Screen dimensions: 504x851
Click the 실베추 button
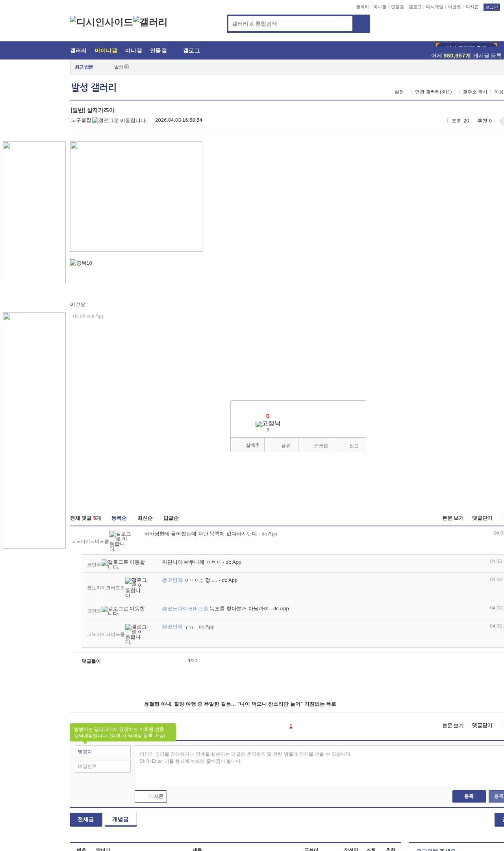248,445
